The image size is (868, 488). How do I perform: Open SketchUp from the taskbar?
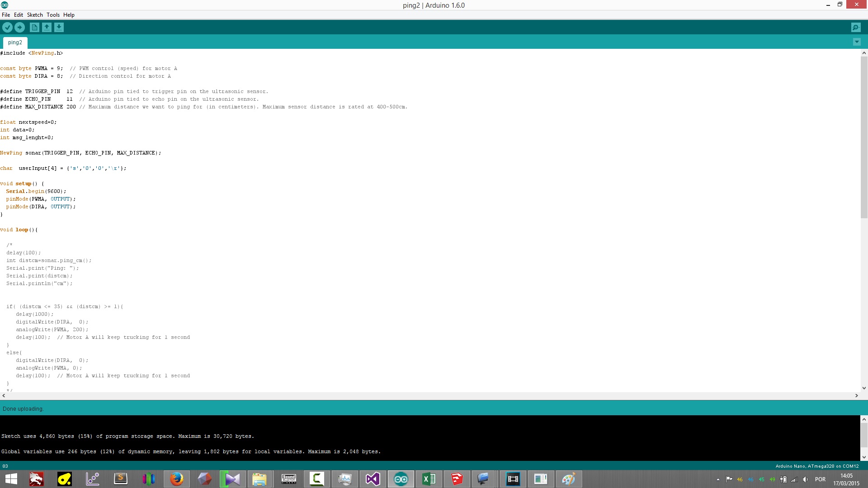(457, 479)
